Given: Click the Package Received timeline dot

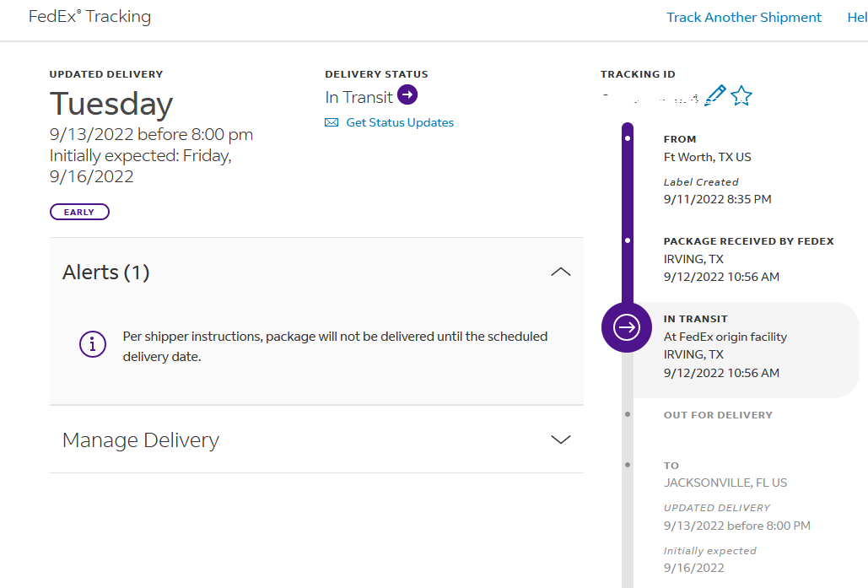Looking at the screenshot, I should point(628,241).
